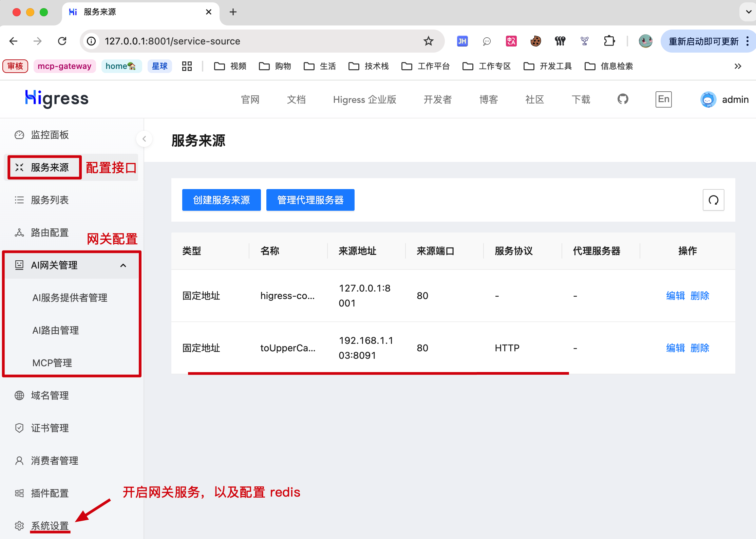Open the tab search dropdown arrow
The height and width of the screenshot is (539, 756).
pos(748,12)
